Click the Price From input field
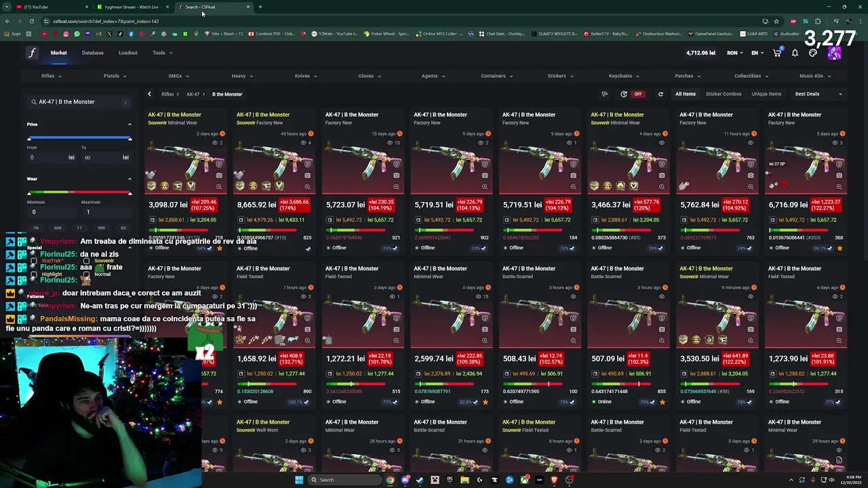 51,157
